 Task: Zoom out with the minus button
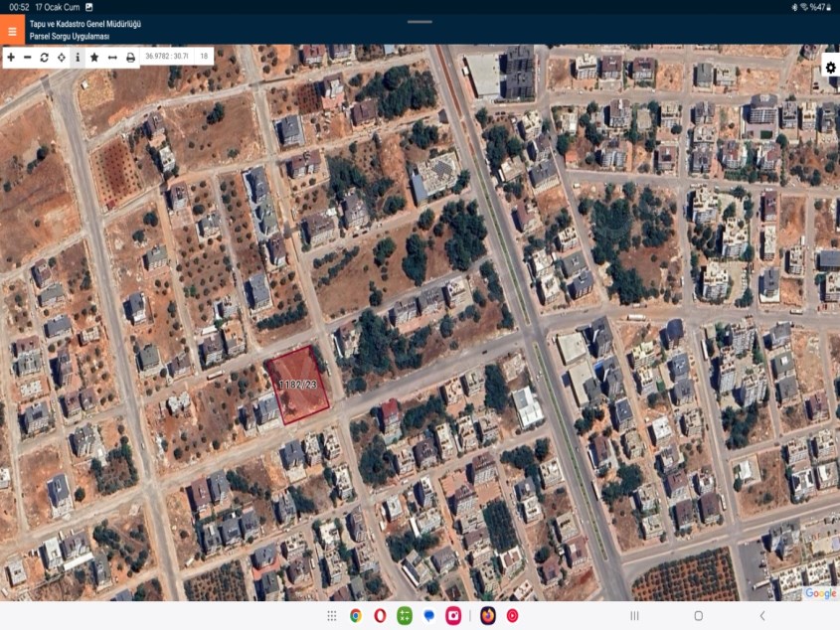pyautogui.click(x=27, y=58)
